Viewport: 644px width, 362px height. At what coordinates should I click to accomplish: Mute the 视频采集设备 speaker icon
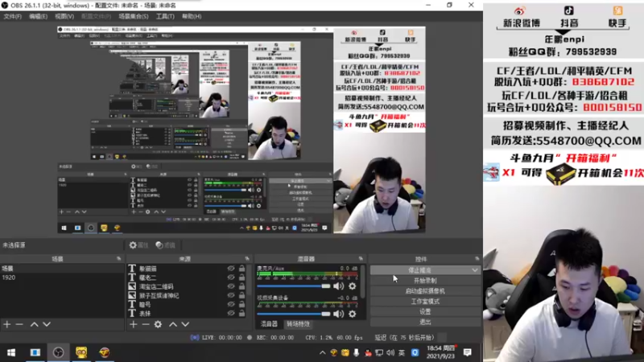click(x=338, y=314)
